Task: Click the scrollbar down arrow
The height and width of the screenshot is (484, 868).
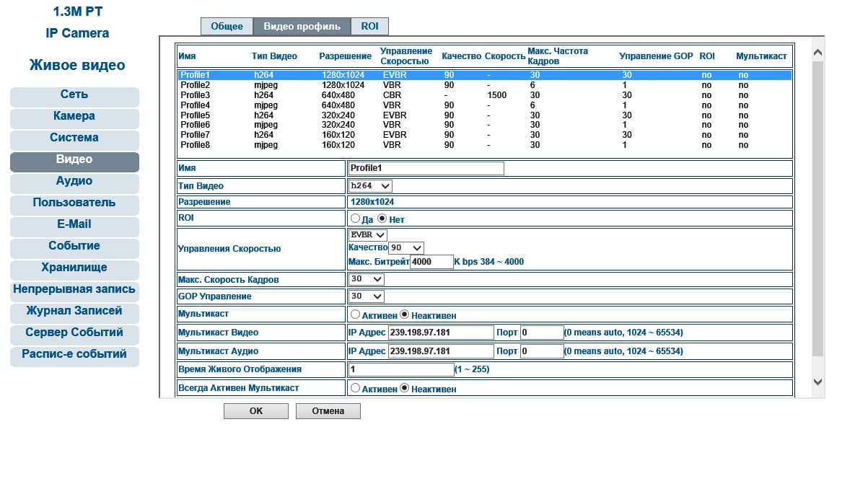Action: (817, 382)
